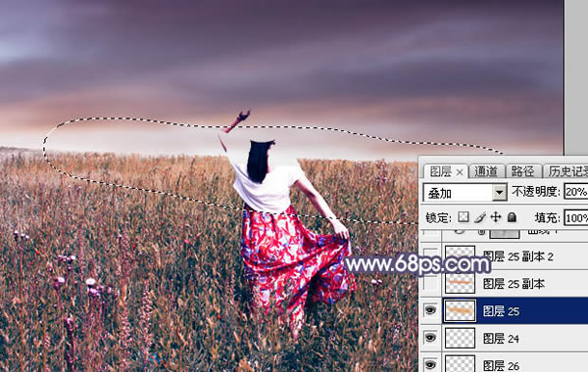Click the lock position move icon
Screen dimensions: 588x372
[496, 217]
